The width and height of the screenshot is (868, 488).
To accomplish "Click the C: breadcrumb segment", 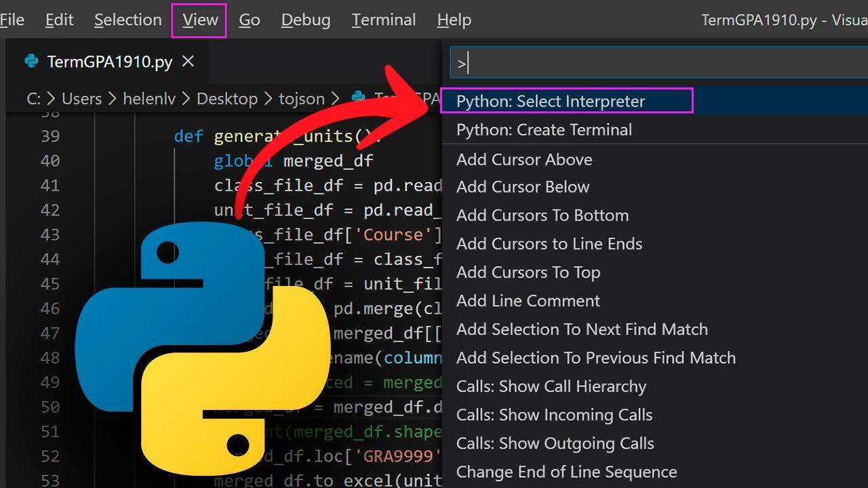I will [33, 98].
